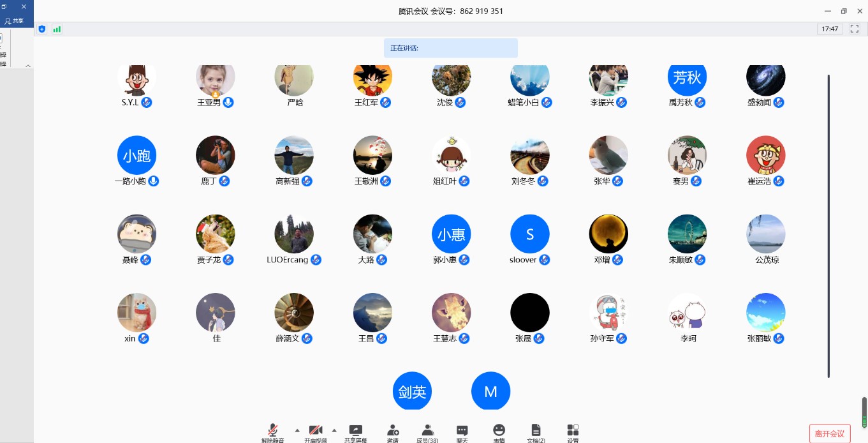Click the 共享 button in the left window
868x443 pixels.
click(x=14, y=20)
